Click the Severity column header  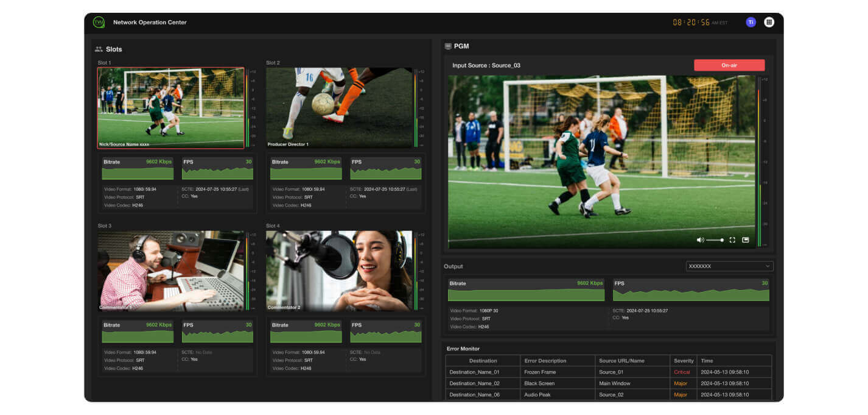coord(683,361)
